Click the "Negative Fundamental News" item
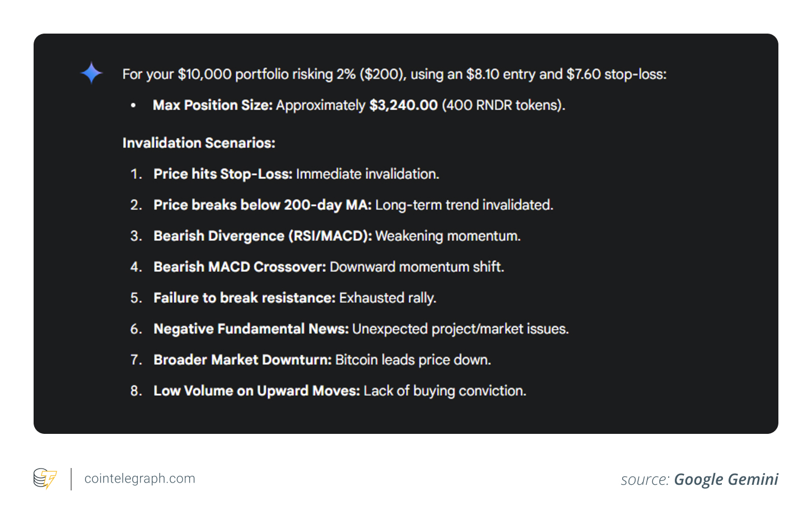Viewport: 812px width, 524px height. 251,329
